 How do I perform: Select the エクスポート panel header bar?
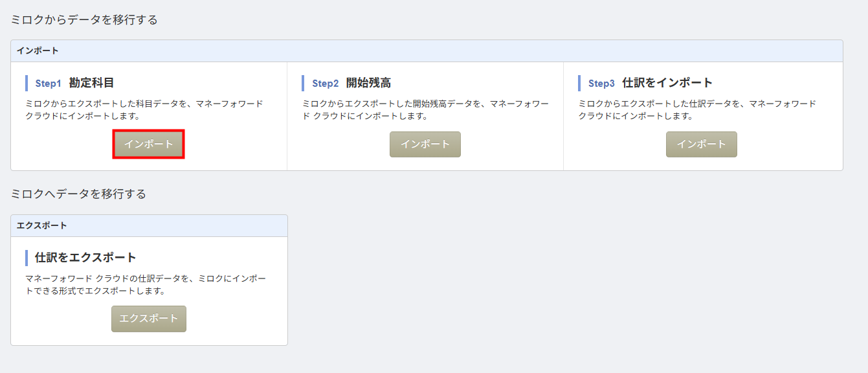[x=149, y=225]
